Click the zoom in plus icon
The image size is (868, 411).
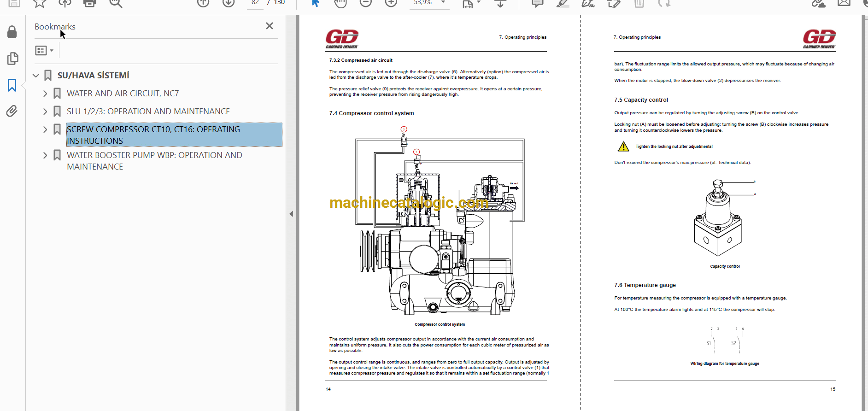(x=391, y=3)
